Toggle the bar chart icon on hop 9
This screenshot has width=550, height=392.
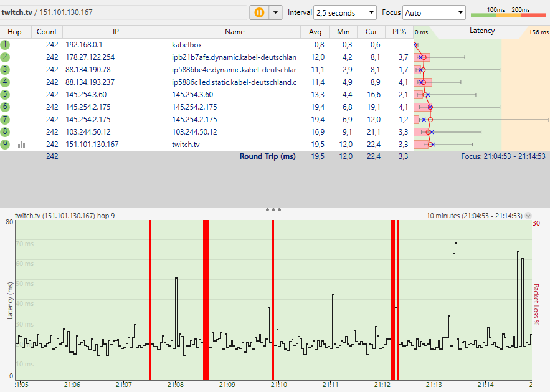coord(22,145)
